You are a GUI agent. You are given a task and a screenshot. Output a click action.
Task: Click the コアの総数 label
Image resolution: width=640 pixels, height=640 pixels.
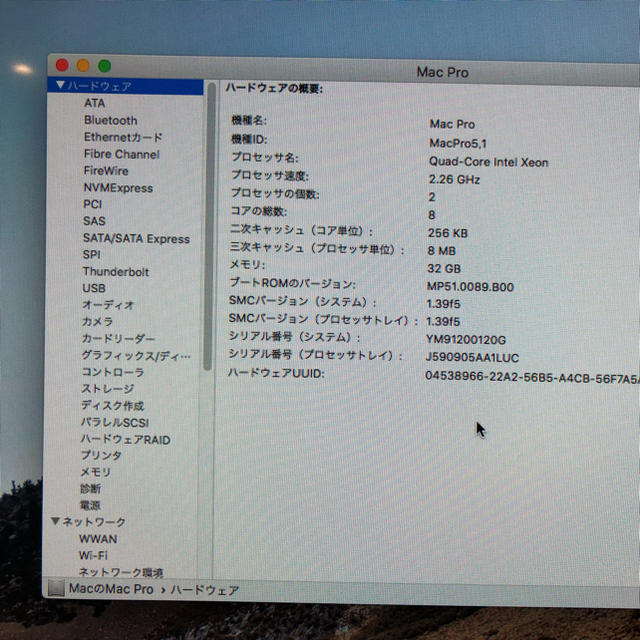click(x=258, y=211)
